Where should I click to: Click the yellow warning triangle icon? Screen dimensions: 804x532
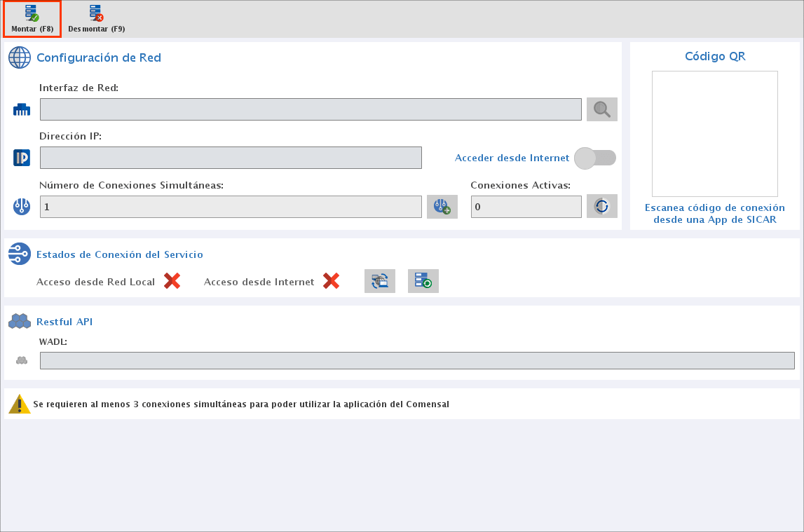pyautogui.click(x=20, y=404)
